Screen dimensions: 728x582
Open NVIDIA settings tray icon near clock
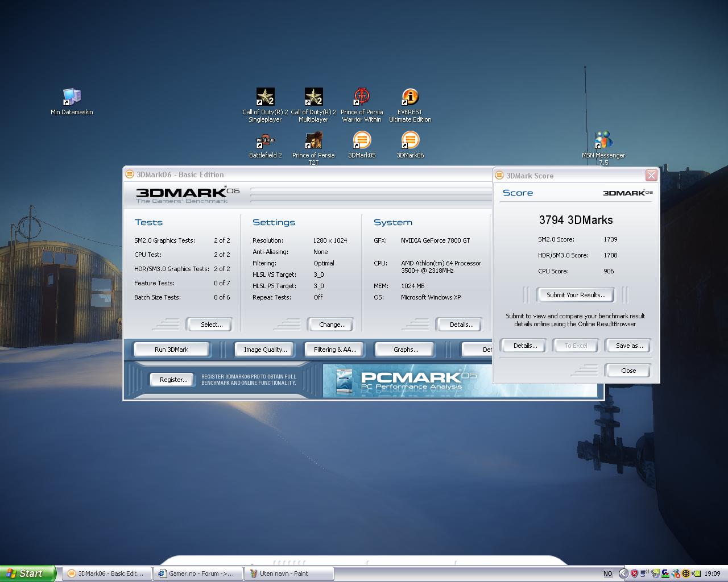(x=696, y=573)
